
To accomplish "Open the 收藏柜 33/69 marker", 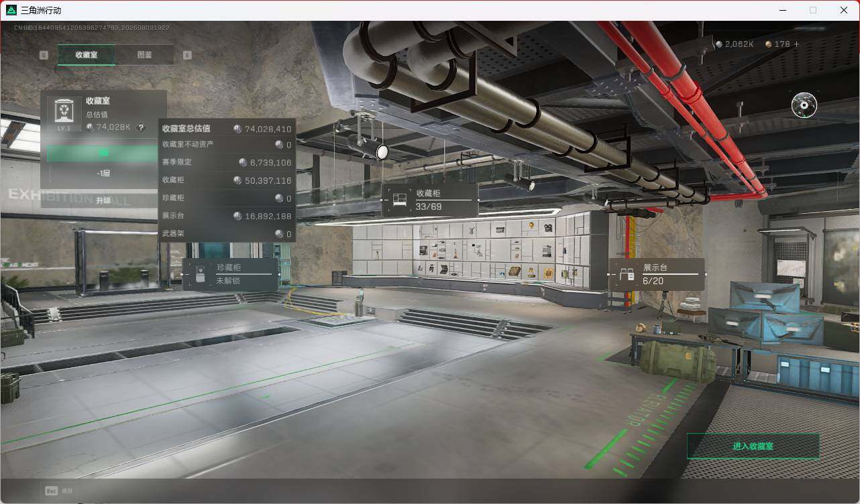I will (430, 200).
